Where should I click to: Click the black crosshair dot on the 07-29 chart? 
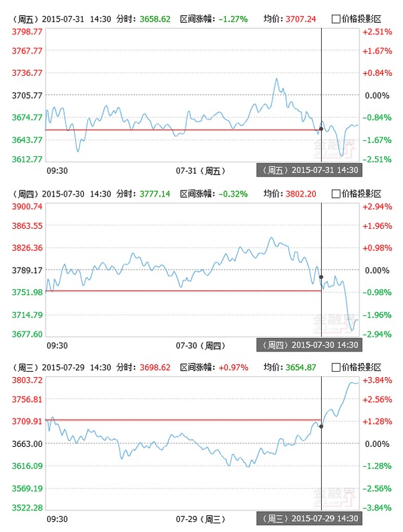[321, 426]
